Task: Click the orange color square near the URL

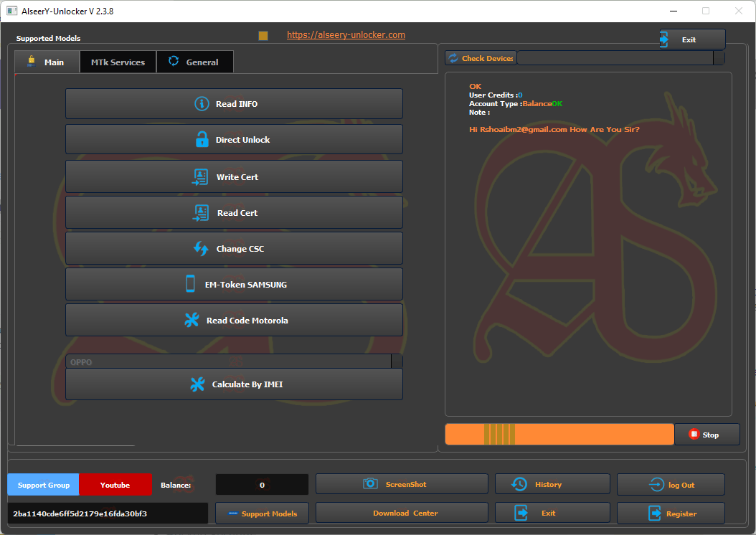Action: 263,36
